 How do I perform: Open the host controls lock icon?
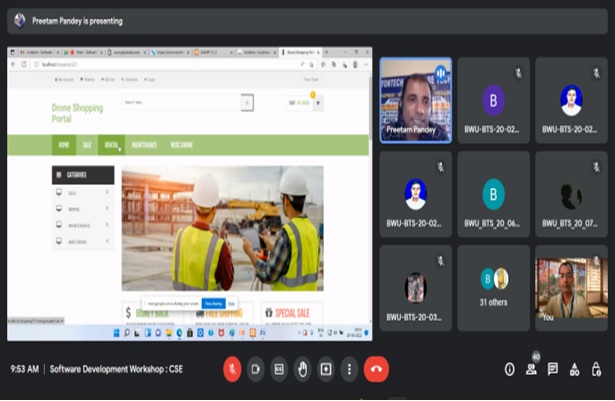click(596, 369)
